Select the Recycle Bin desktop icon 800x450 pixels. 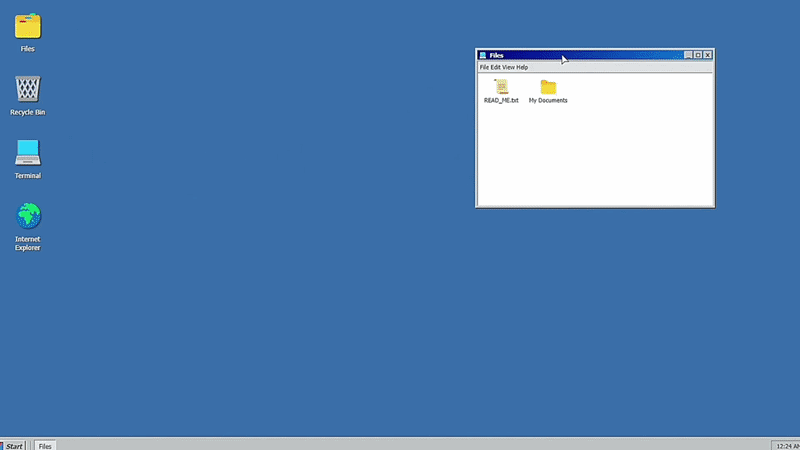point(28,89)
